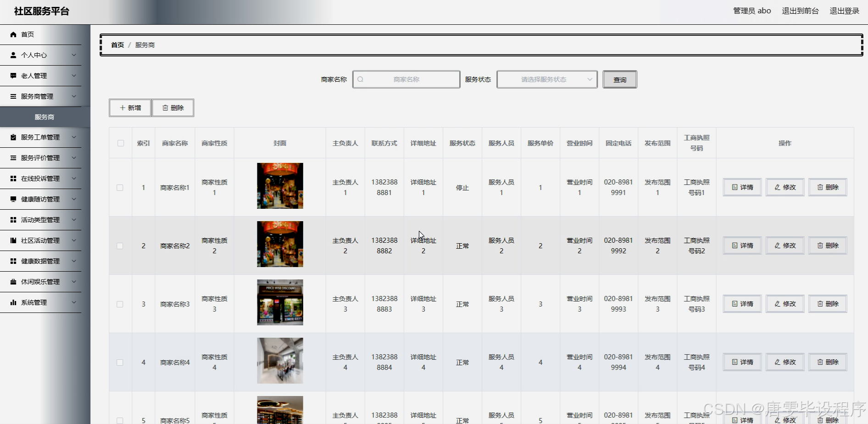The image size is (868, 424).
Task: Toggle the select-all checkbox in table header
Action: click(x=121, y=143)
